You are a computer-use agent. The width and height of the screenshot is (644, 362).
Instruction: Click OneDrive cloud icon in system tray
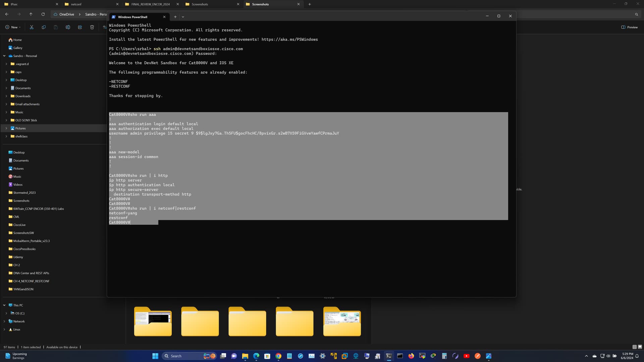[594, 356]
